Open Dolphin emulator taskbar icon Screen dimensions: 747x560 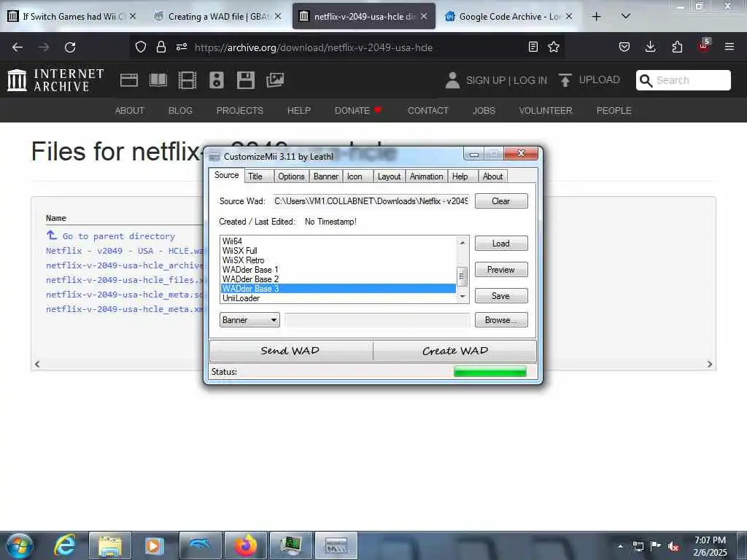[200, 545]
